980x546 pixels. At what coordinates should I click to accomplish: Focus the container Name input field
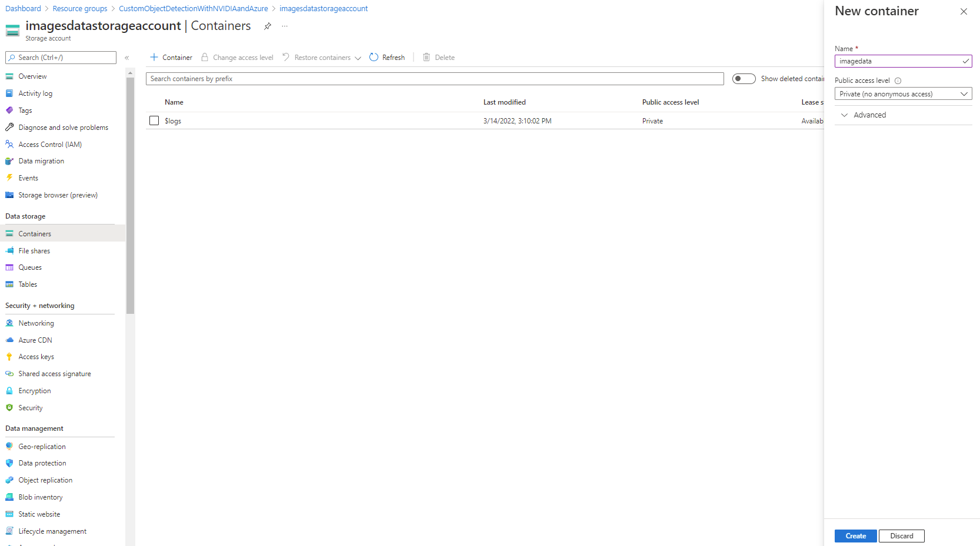coord(903,61)
